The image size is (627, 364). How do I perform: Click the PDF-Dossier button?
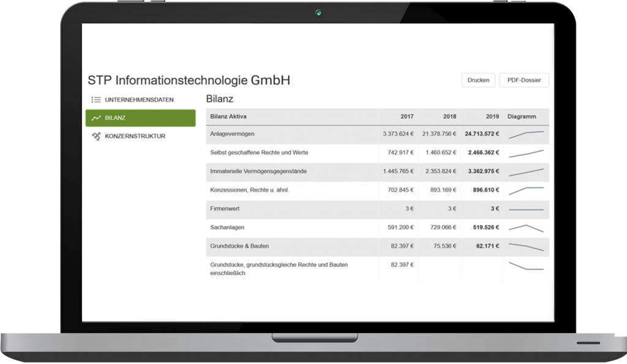(524, 80)
